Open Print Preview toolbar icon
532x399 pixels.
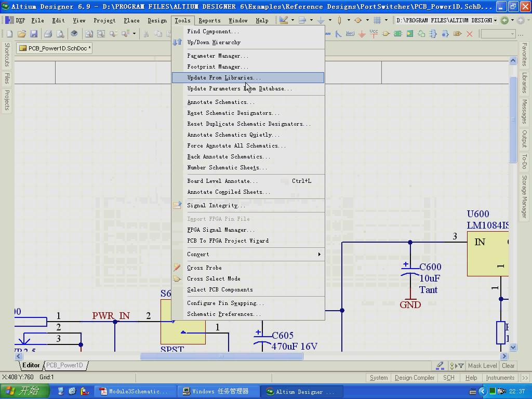click(60, 34)
